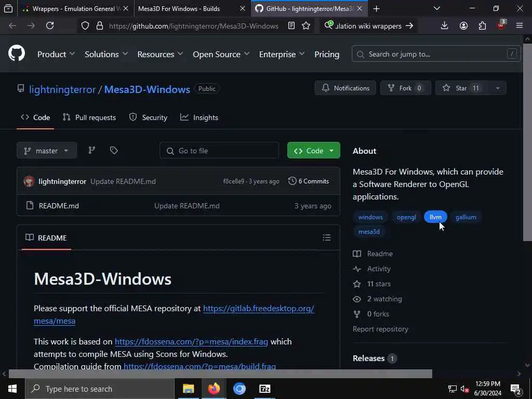Click Firefox icon in taskbar
532x399 pixels.
(214, 389)
